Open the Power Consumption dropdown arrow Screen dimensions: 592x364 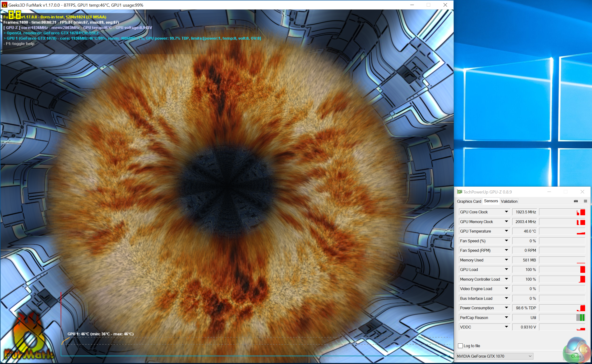pyautogui.click(x=506, y=308)
